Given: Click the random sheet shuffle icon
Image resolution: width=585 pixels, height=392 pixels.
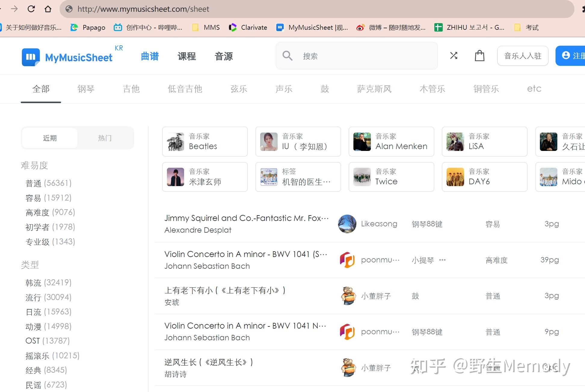Looking at the screenshot, I should tap(454, 56).
